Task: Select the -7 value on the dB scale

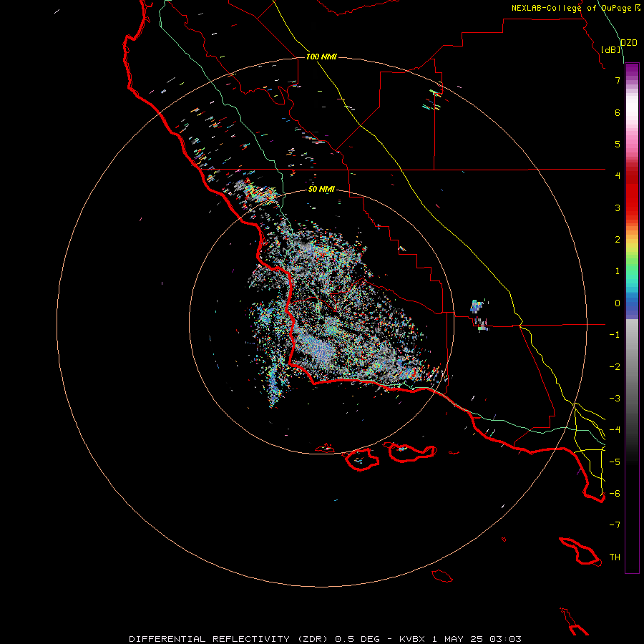Action: (615, 525)
